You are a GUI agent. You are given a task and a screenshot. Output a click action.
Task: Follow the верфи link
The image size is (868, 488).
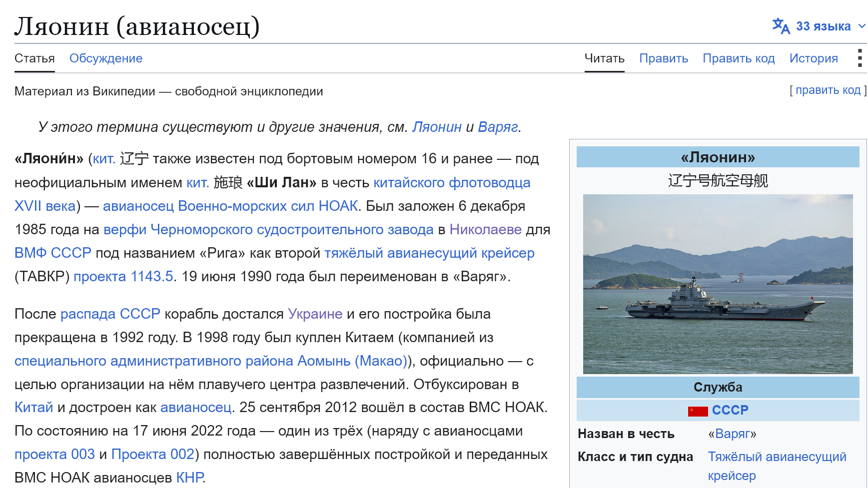(x=125, y=229)
